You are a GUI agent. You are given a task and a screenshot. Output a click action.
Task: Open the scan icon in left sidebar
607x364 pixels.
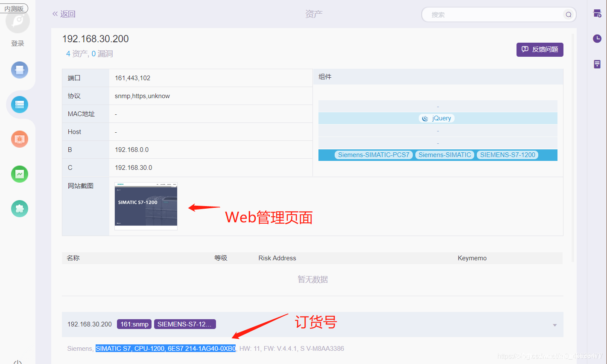pos(20,70)
